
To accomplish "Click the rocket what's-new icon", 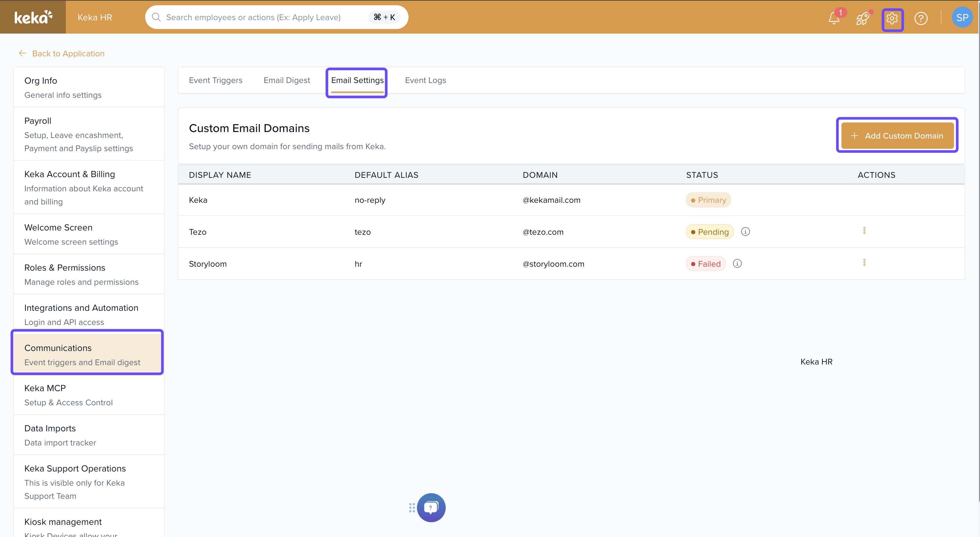I will 863,18.
